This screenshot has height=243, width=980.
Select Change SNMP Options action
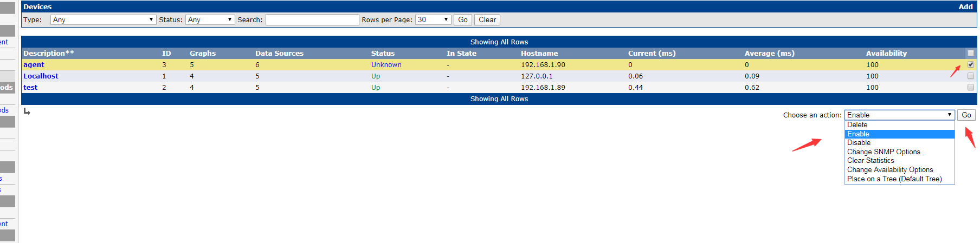pyautogui.click(x=884, y=152)
